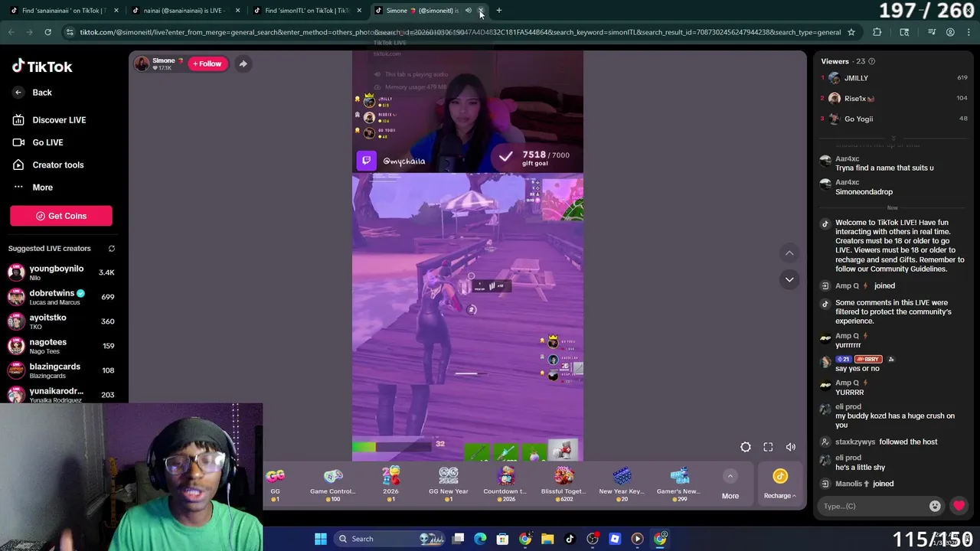Click the TikTok logo

[x=42, y=67]
